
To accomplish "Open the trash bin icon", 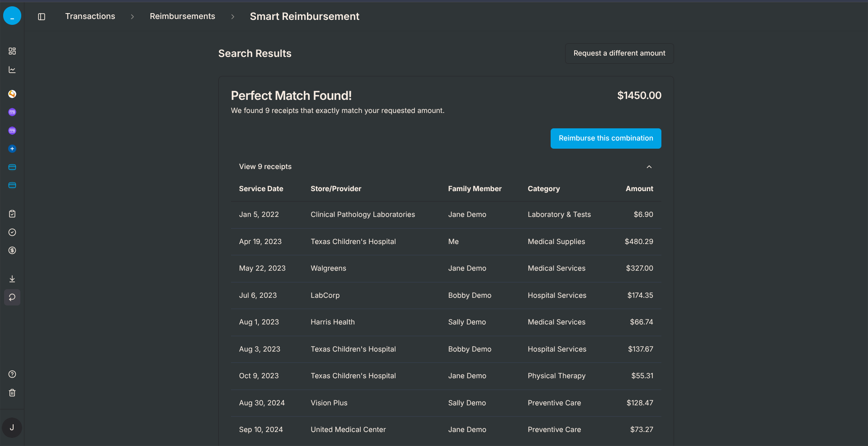I will click(12, 393).
